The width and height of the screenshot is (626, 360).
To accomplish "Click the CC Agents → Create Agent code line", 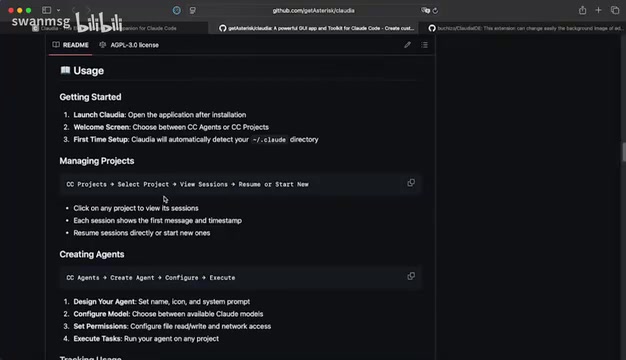I will click(x=151, y=278).
